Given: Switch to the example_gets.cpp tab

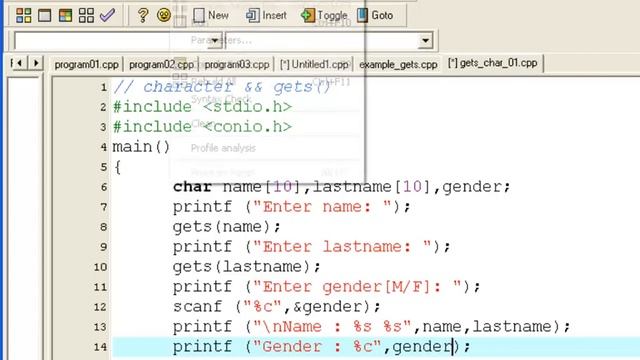Looking at the screenshot, I should coord(398,64).
